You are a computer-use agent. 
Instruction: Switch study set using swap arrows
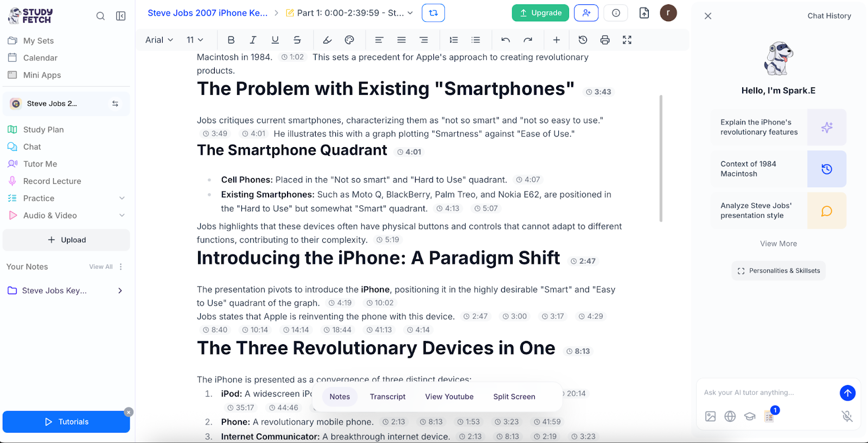115,104
